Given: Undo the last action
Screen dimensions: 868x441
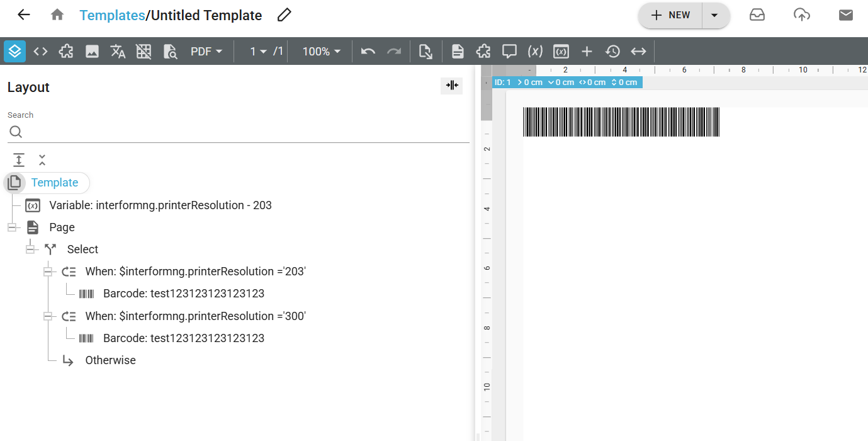Looking at the screenshot, I should [368, 51].
